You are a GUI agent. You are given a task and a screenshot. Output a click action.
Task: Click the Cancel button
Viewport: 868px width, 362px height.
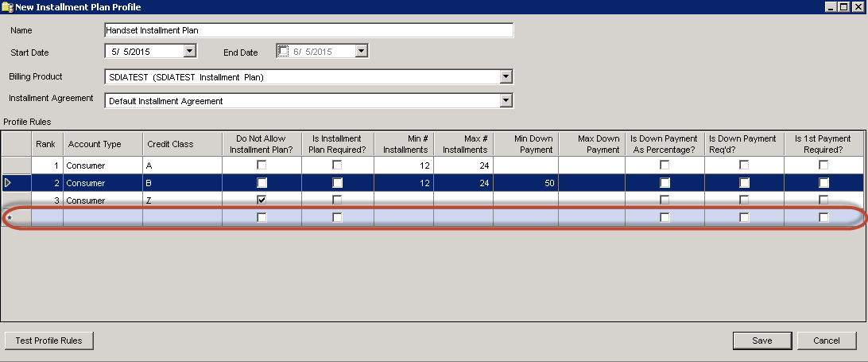[x=827, y=341]
